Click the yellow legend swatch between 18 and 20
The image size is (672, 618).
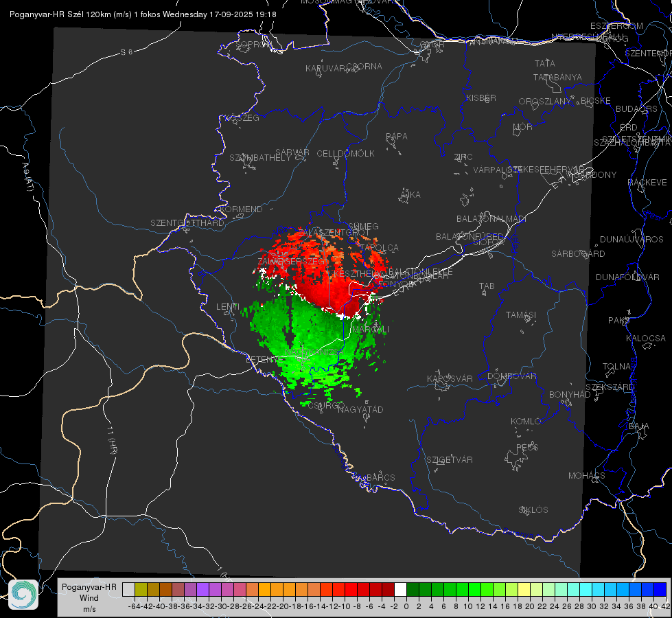[x=524, y=589]
